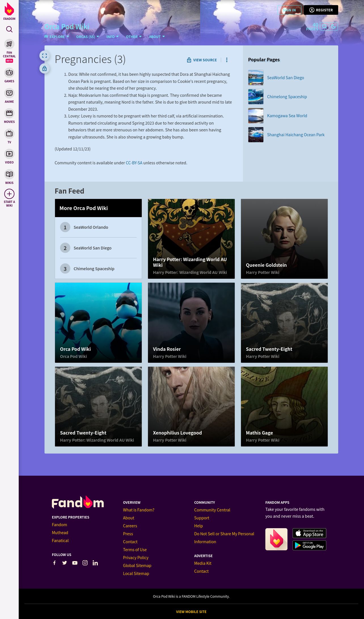The height and width of the screenshot is (619, 364).
Task: Open the Video play icon
Action: (x=9, y=154)
